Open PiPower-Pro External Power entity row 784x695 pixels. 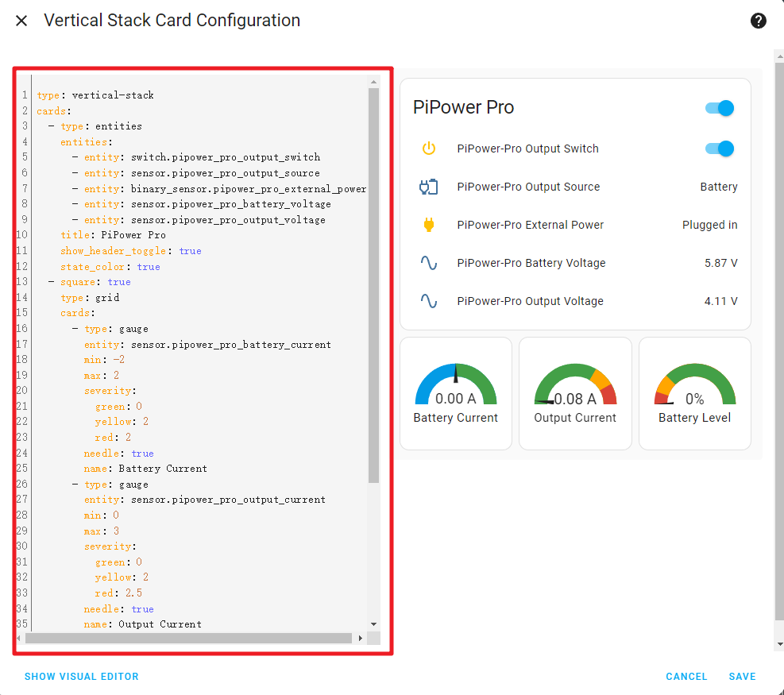(x=575, y=225)
